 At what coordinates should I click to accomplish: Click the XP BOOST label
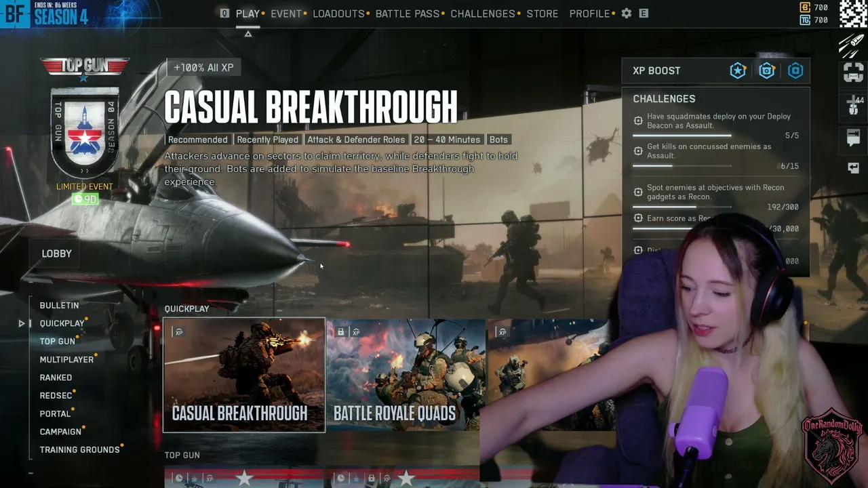point(656,70)
